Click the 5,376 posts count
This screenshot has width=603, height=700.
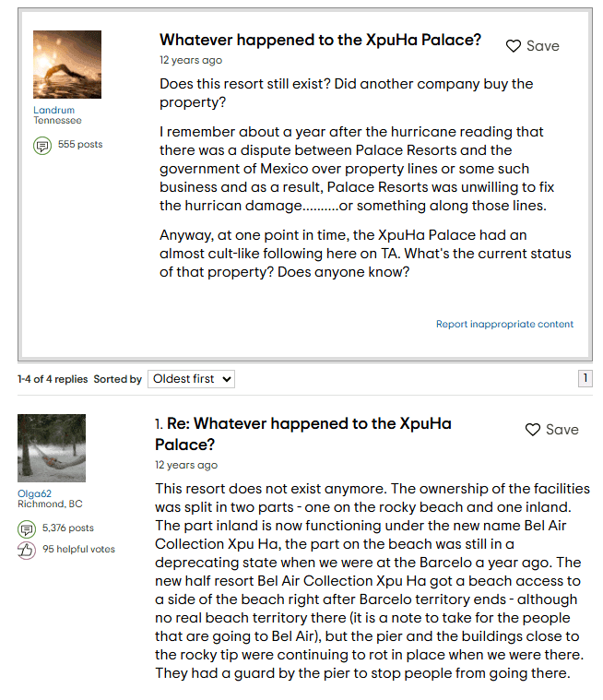click(68, 528)
